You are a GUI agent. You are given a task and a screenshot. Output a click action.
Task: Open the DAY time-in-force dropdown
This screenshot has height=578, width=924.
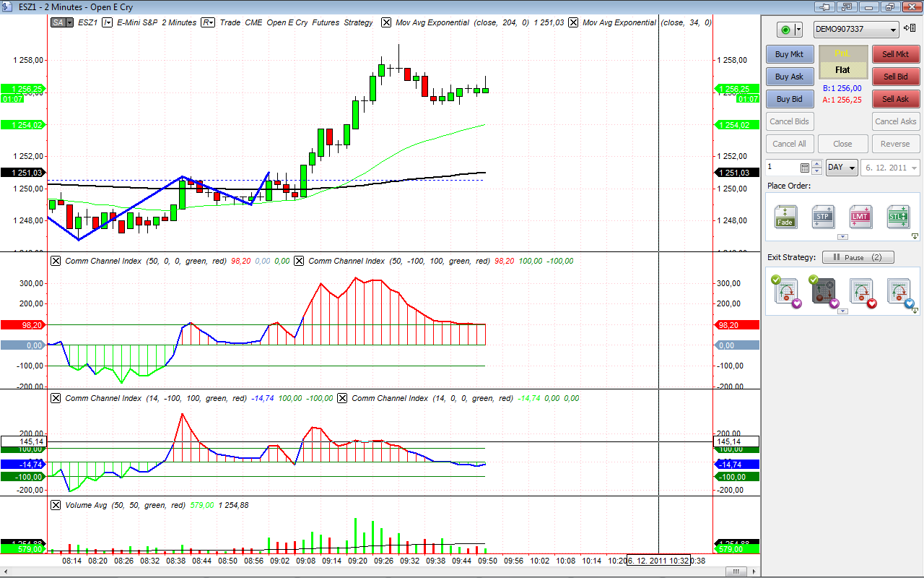[x=842, y=168]
